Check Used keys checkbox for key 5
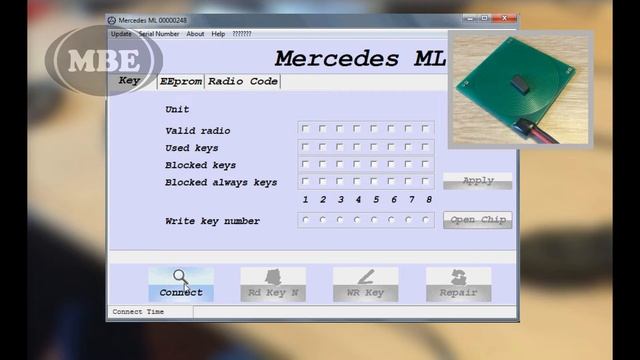Screen dimensions: 640x360 click(x=374, y=147)
